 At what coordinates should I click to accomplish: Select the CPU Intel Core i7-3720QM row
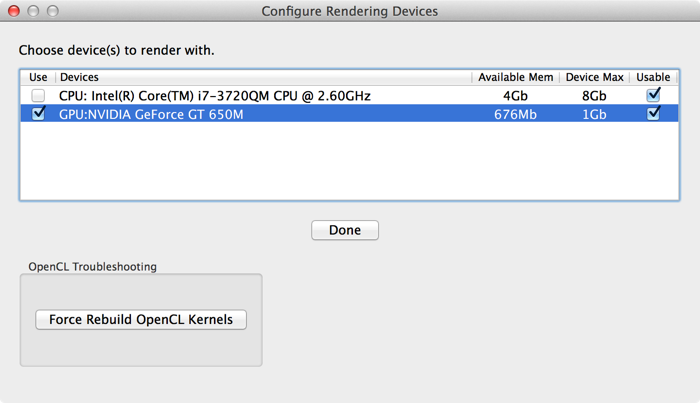tap(349, 96)
